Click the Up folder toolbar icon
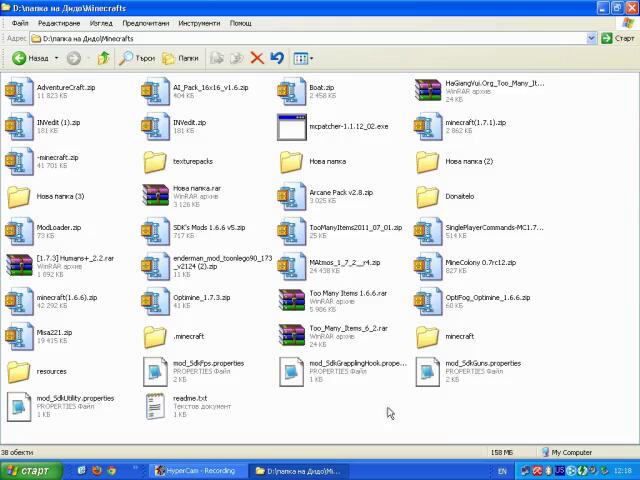 (103, 58)
